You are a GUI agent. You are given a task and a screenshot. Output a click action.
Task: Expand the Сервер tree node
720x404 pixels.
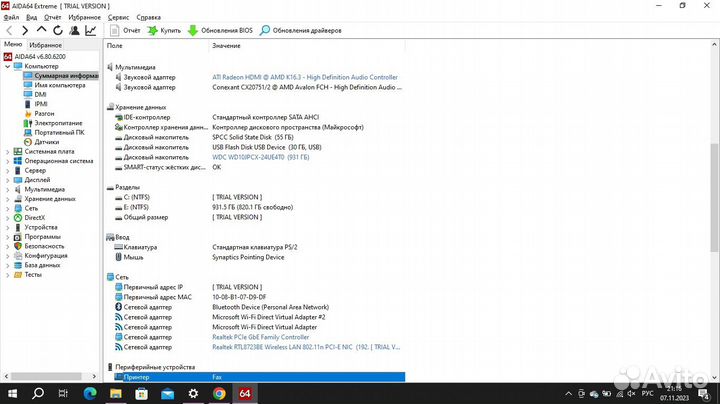pyautogui.click(x=7, y=170)
